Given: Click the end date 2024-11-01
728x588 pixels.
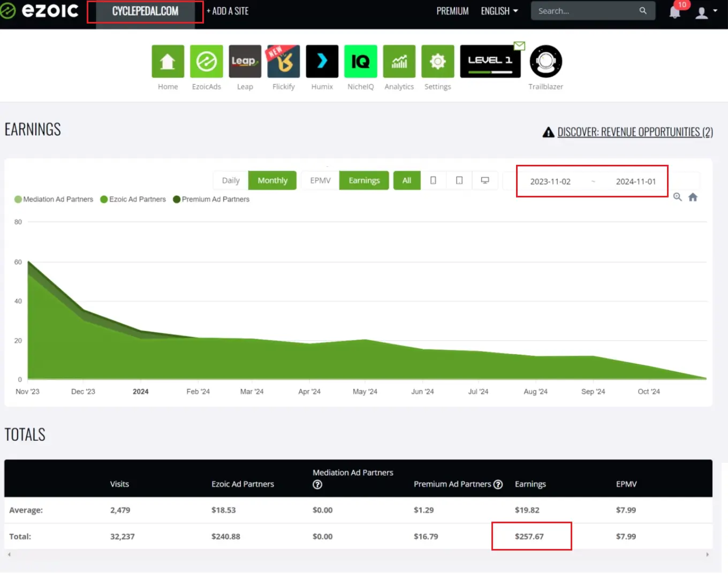Looking at the screenshot, I should [635, 181].
